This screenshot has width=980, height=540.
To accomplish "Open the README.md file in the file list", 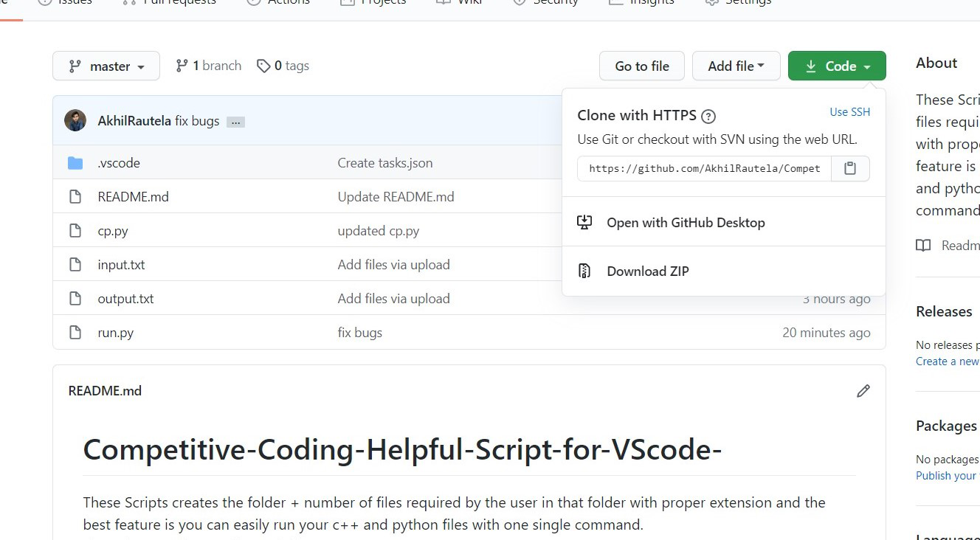I will (x=133, y=197).
